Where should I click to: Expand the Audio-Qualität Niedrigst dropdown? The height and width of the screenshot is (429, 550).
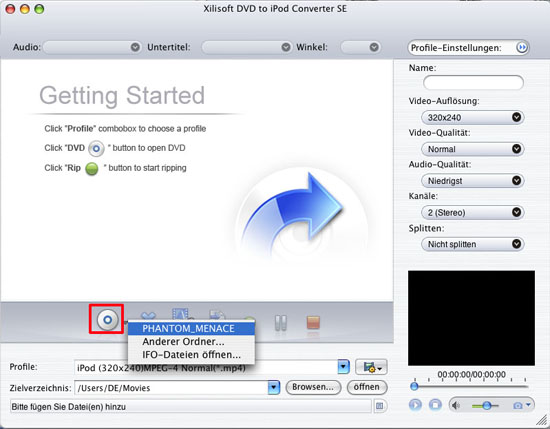click(472, 180)
